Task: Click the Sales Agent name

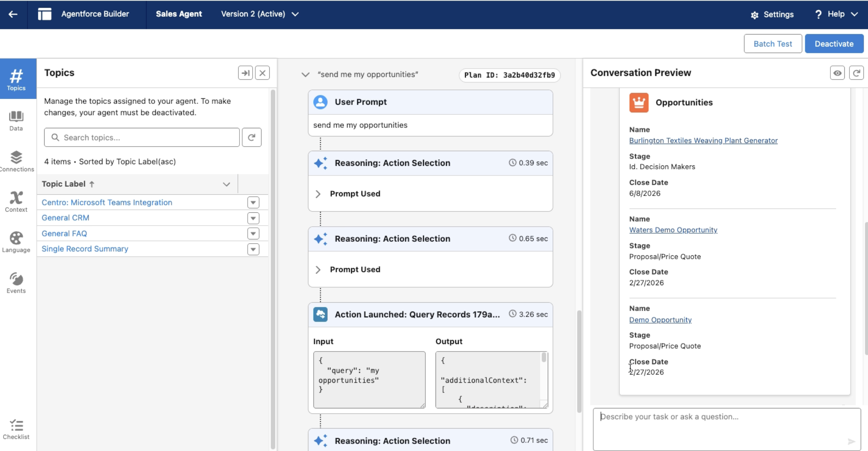Action: pos(179,14)
